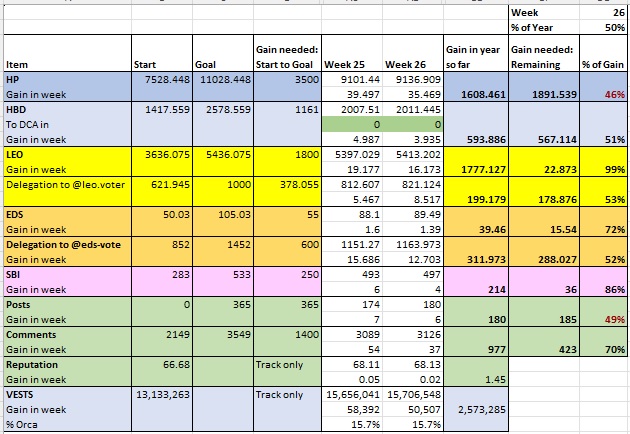Image resolution: width=630 pixels, height=434 pixels.
Task: Click the 'Gain in year so far' header
Action: 476,53
